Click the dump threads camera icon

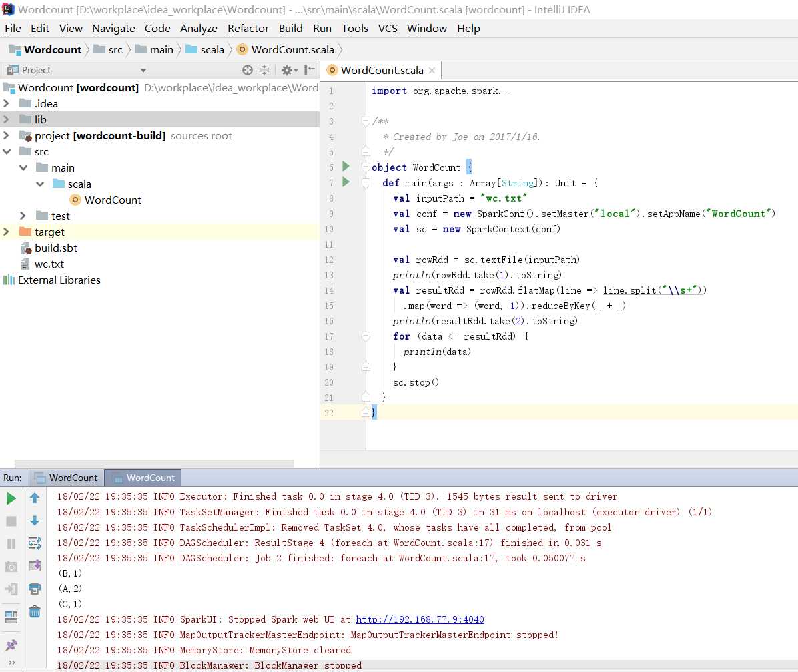click(11, 567)
